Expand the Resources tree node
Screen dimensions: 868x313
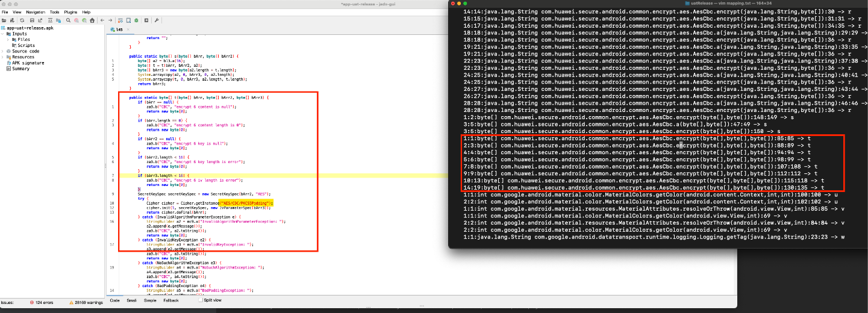(2, 57)
